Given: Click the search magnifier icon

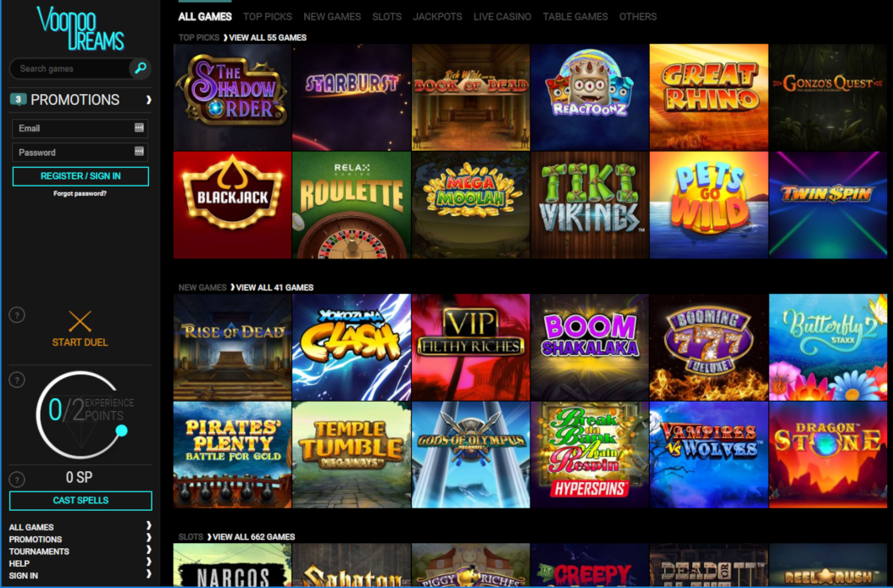Looking at the screenshot, I should [140, 69].
